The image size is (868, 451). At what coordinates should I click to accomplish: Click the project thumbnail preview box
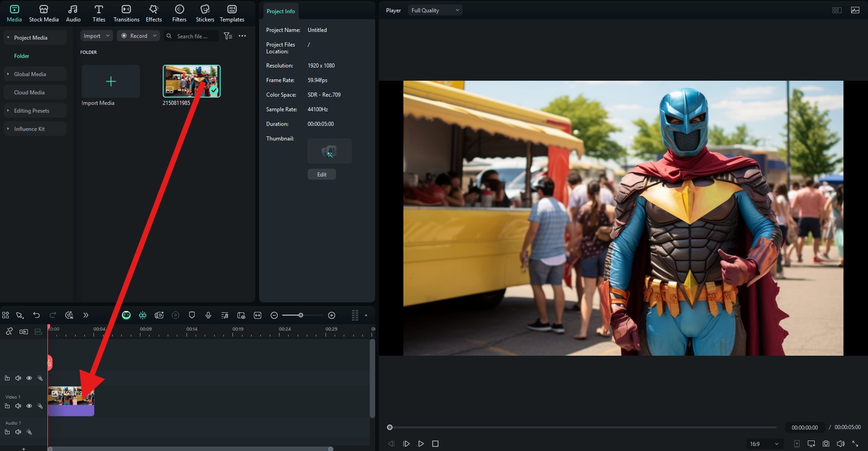330,151
